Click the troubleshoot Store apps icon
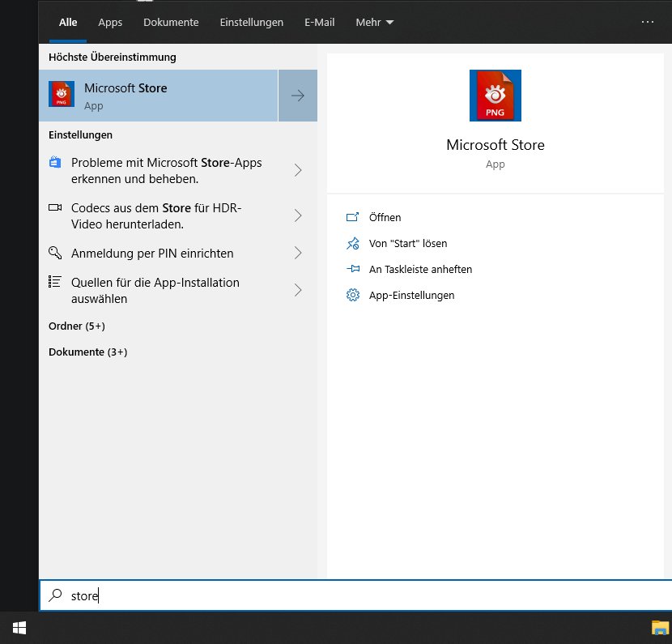 pos(55,163)
